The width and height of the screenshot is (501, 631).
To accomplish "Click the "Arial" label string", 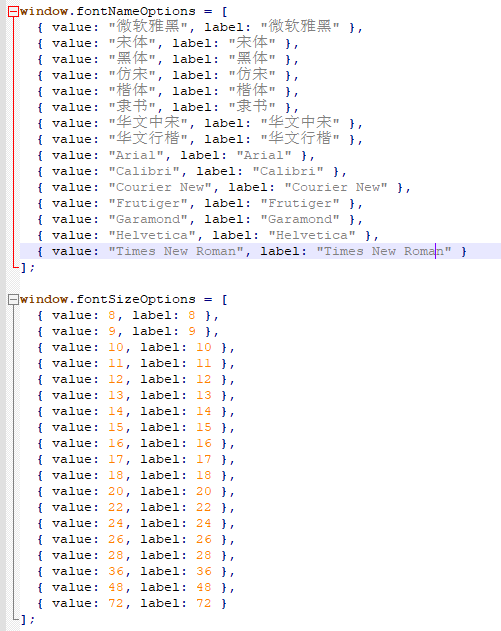I will pos(264,155).
